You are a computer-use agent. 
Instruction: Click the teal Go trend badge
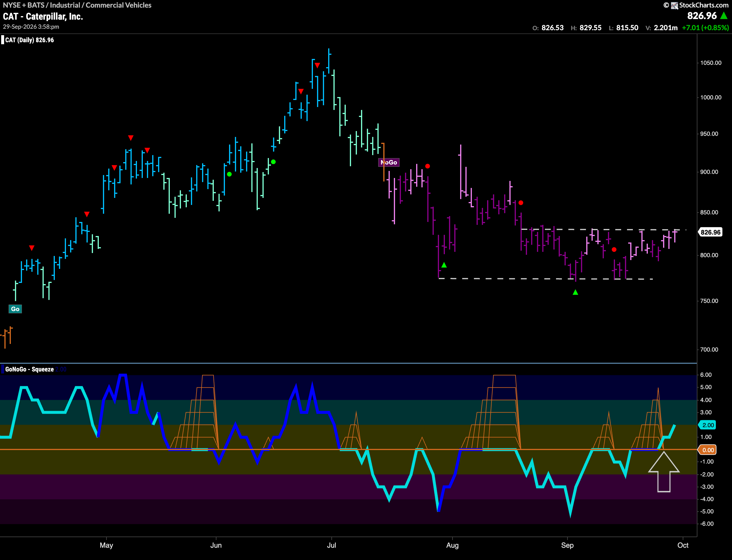15,309
